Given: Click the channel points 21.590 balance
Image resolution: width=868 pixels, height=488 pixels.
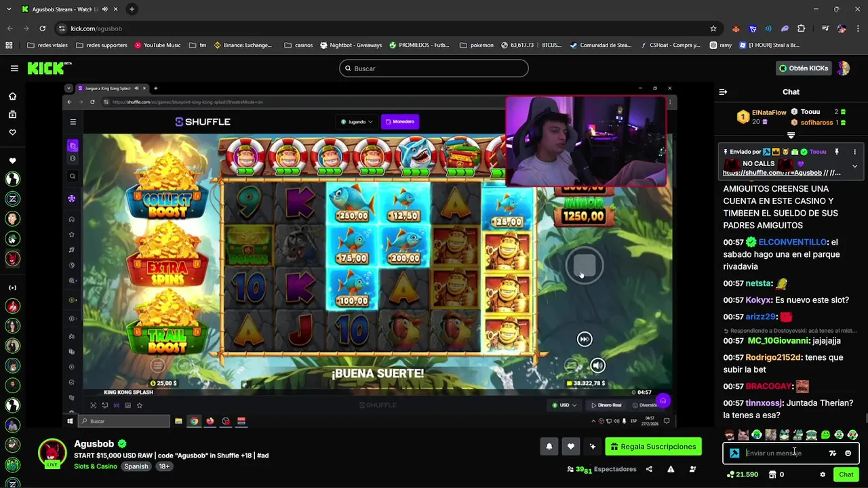Looking at the screenshot, I should coord(742,474).
